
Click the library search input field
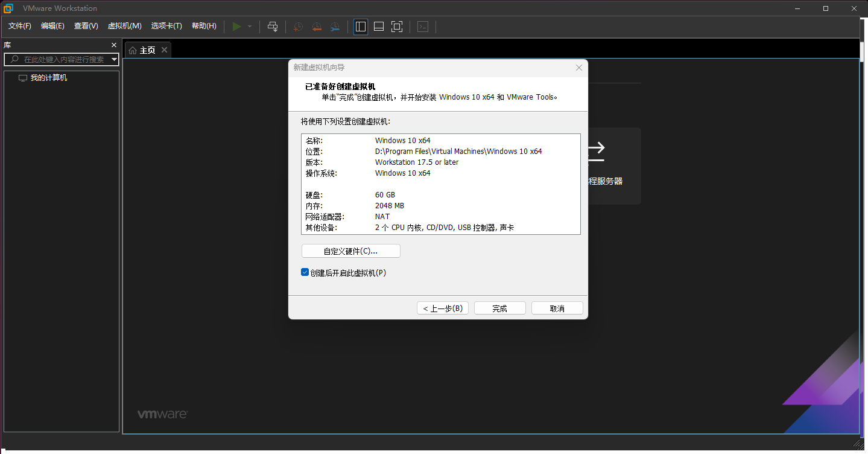pyautogui.click(x=63, y=59)
